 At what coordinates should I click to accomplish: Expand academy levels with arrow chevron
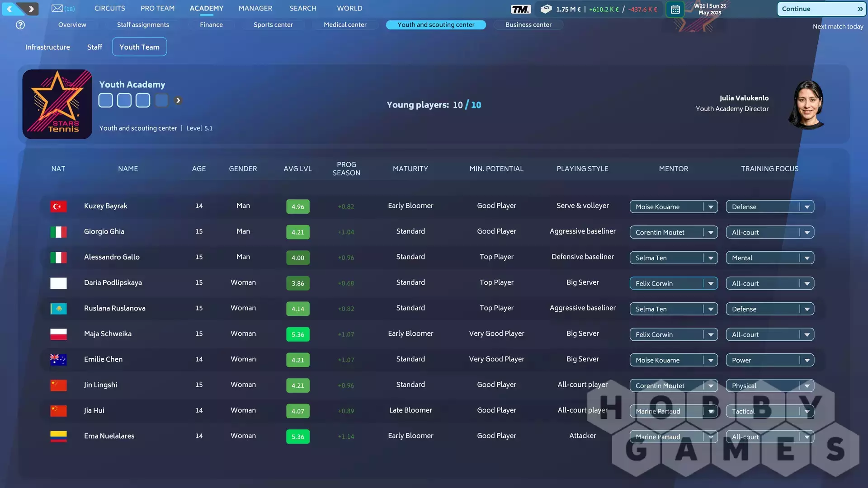[x=178, y=100]
